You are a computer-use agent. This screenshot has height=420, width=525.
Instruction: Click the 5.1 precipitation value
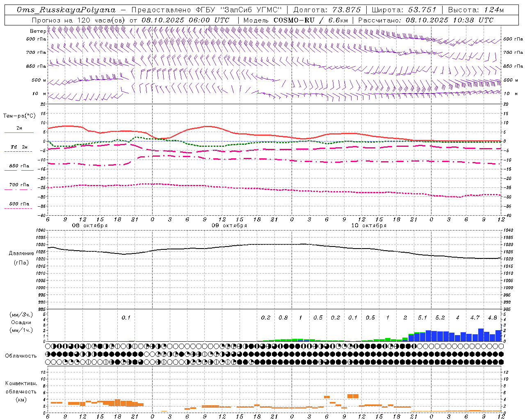(x=422, y=317)
